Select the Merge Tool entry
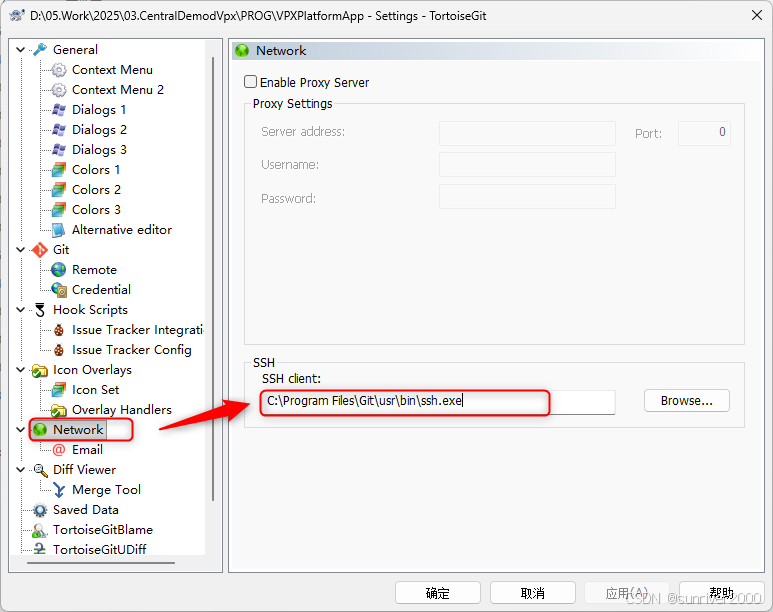 click(x=106, y=490)
